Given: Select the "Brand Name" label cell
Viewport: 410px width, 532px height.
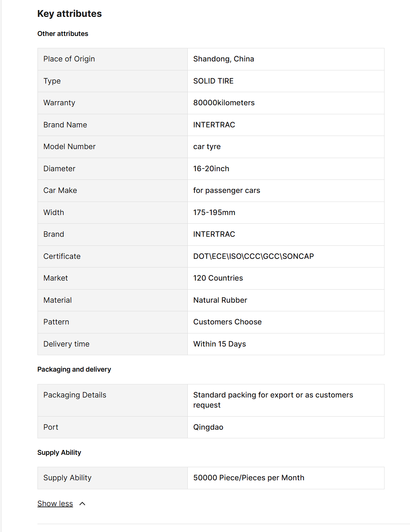Looking at the screenshot, I should point(65,125).
